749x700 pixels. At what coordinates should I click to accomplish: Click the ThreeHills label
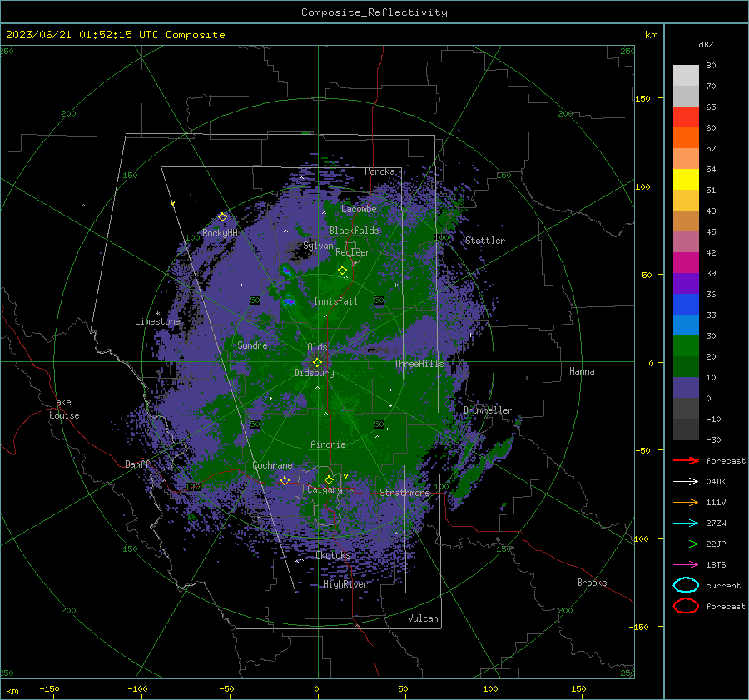419,364
